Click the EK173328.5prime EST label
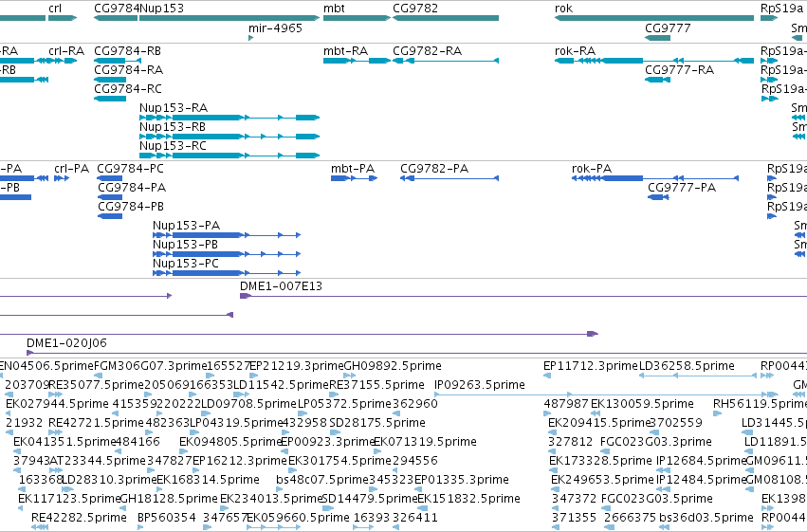The height and width of the screenshot is (532, 807). tap(600, 462)
